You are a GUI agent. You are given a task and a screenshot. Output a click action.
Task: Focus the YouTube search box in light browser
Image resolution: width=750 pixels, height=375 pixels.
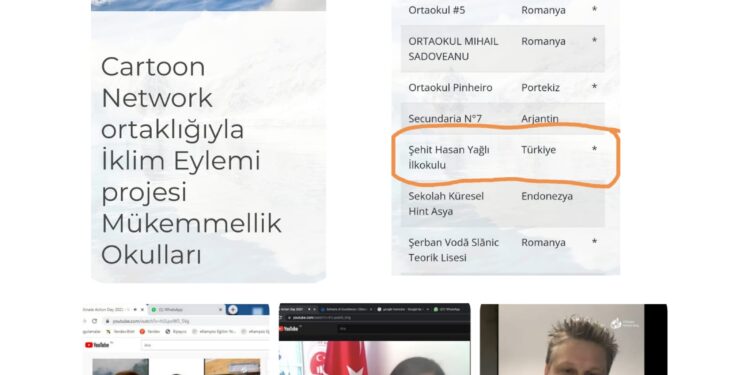pyautogui.click(x=205, y=345)
